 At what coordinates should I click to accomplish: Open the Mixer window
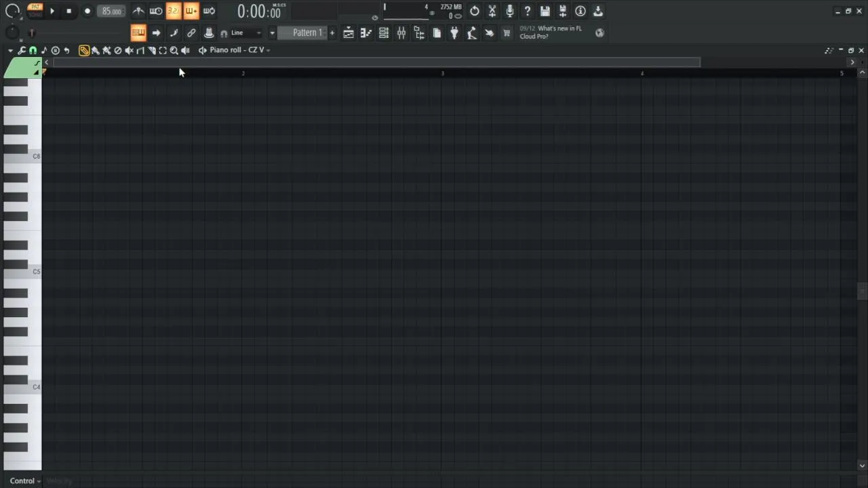tap(401, 33)
